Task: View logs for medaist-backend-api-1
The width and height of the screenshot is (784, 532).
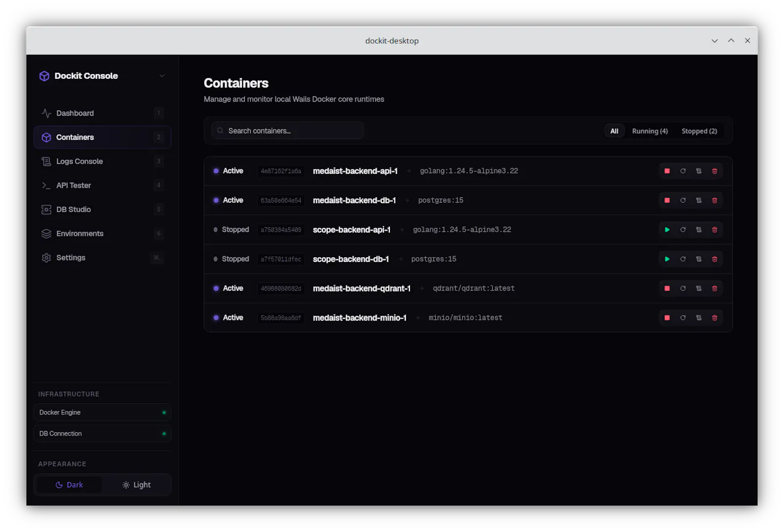Action: coord(699,171)
